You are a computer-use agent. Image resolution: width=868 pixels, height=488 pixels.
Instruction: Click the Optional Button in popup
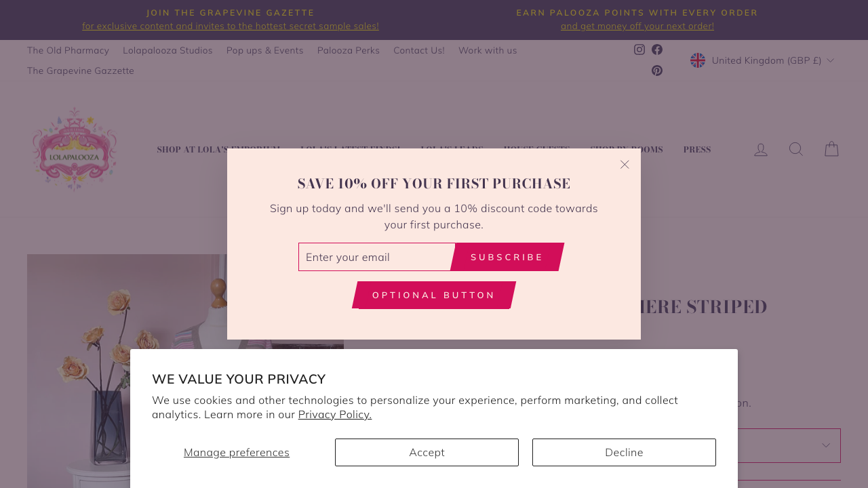tap(433, 294)
